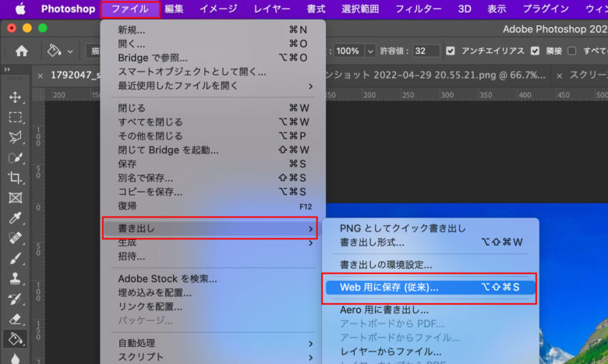Choose 新規 New from File menu
The width and height of the screenshot is (608, 364).
pos(213,30)
